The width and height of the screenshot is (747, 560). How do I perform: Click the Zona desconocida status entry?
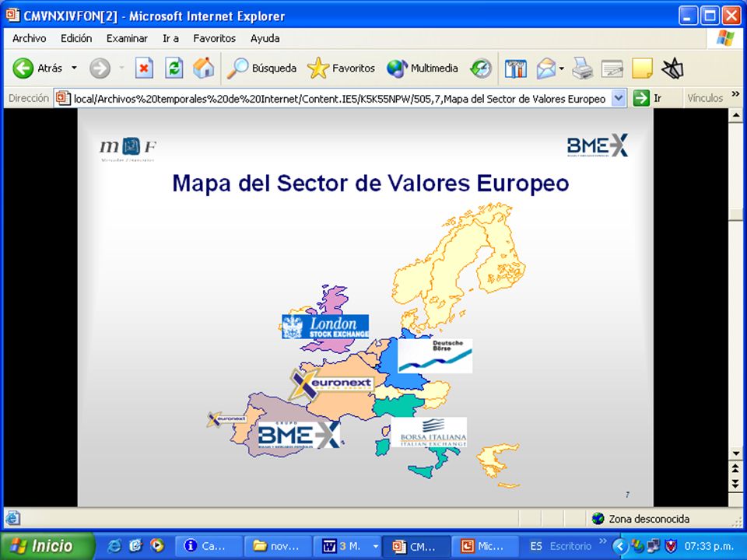[x=640, y=519]
